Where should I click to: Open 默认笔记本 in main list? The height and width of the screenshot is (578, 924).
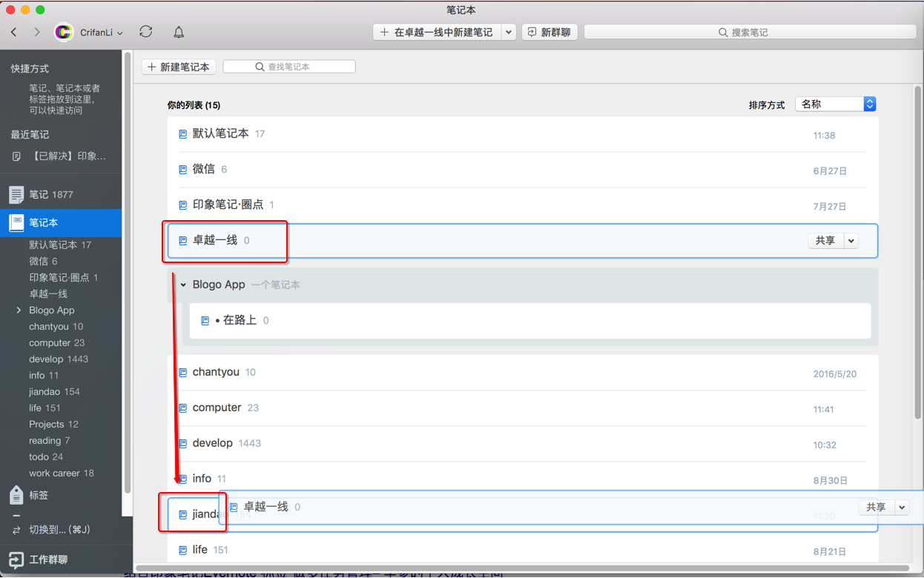pos(523,134)
